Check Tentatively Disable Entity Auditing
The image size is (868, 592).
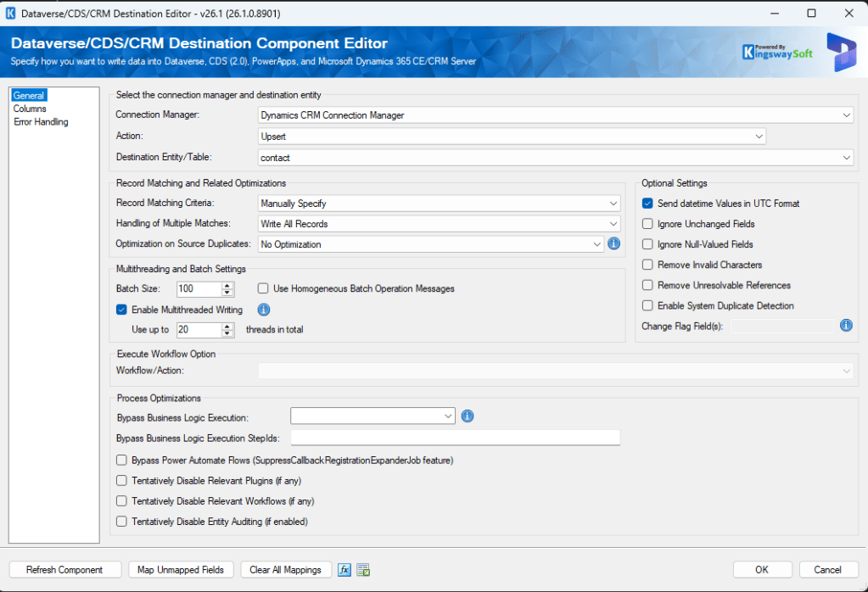point(121,522)
